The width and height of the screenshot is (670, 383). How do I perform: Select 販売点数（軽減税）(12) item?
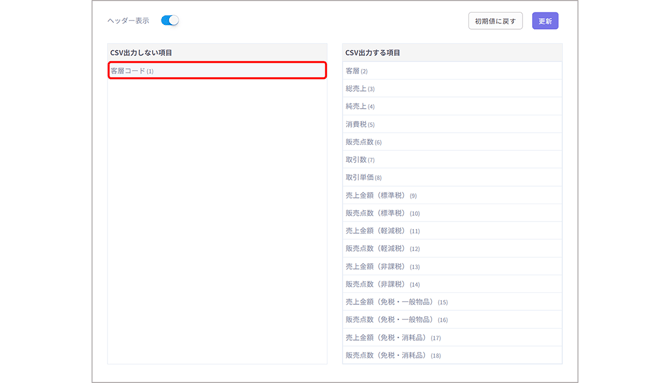pyautogui.click(x=452, y=248)
